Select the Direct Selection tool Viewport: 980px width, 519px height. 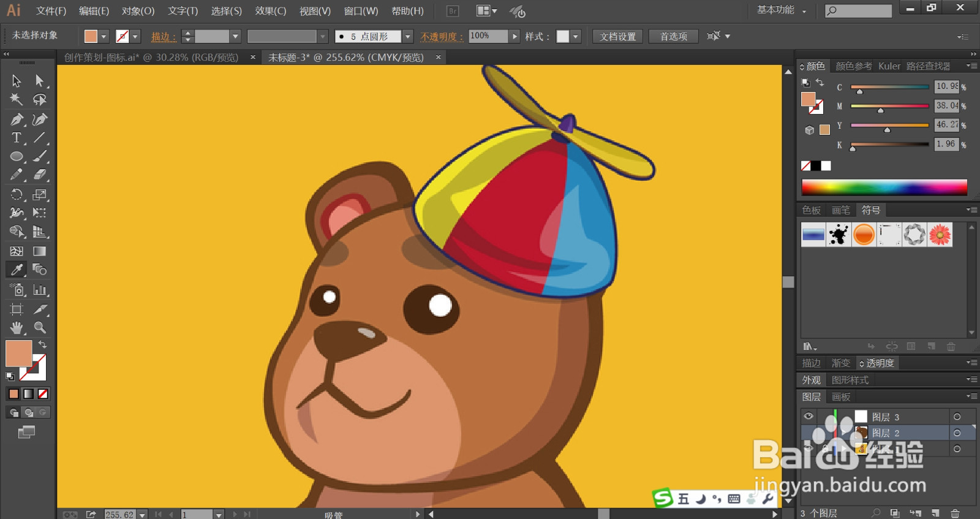40,81
